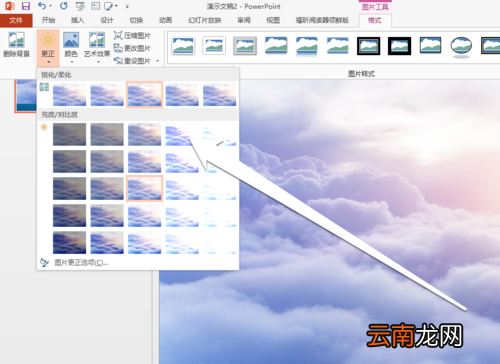Choose brightest top-right thumbnail under 亮度/对比度
The height and width of the screenshot is (364, 500).
[220, 134]
